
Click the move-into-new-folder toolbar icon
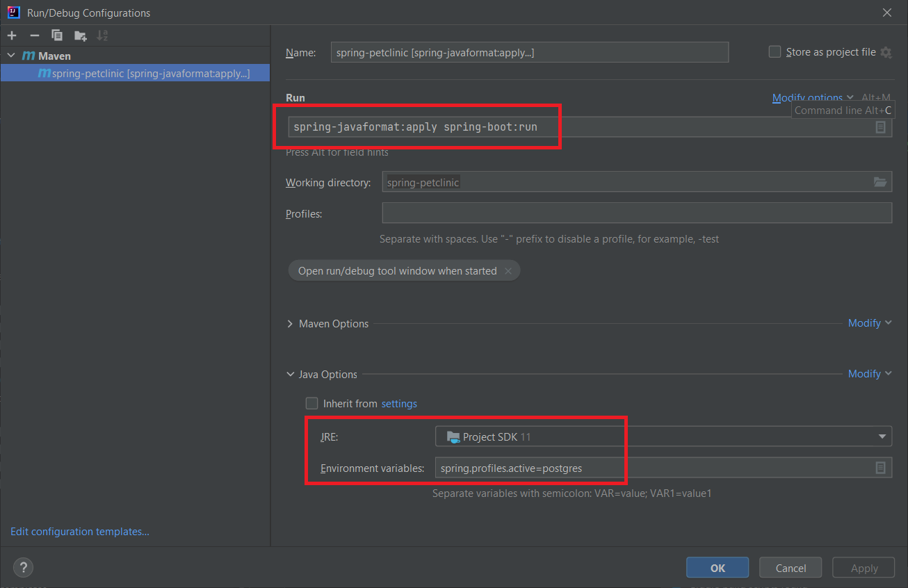pos(81,35)
